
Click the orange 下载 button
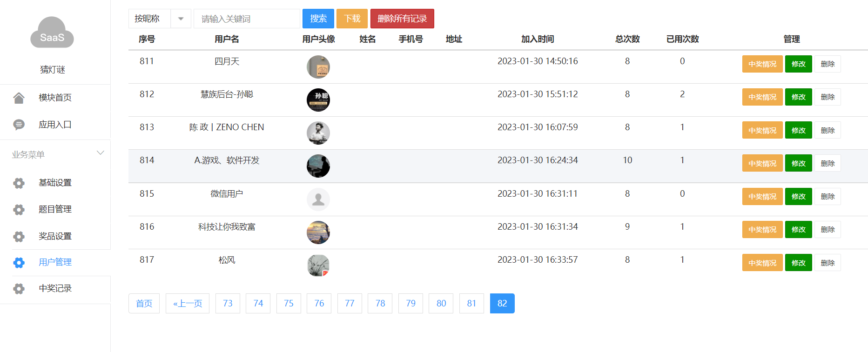coord(352,19)
